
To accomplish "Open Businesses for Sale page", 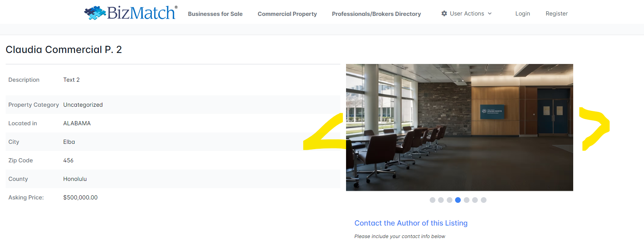I will pyautogui.click(x=215, y=14).
